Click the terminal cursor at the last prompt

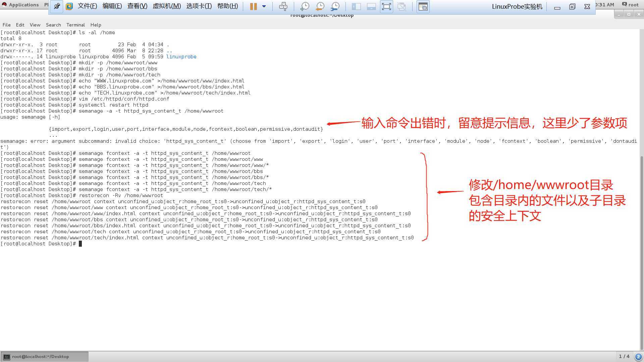(80, 244)
